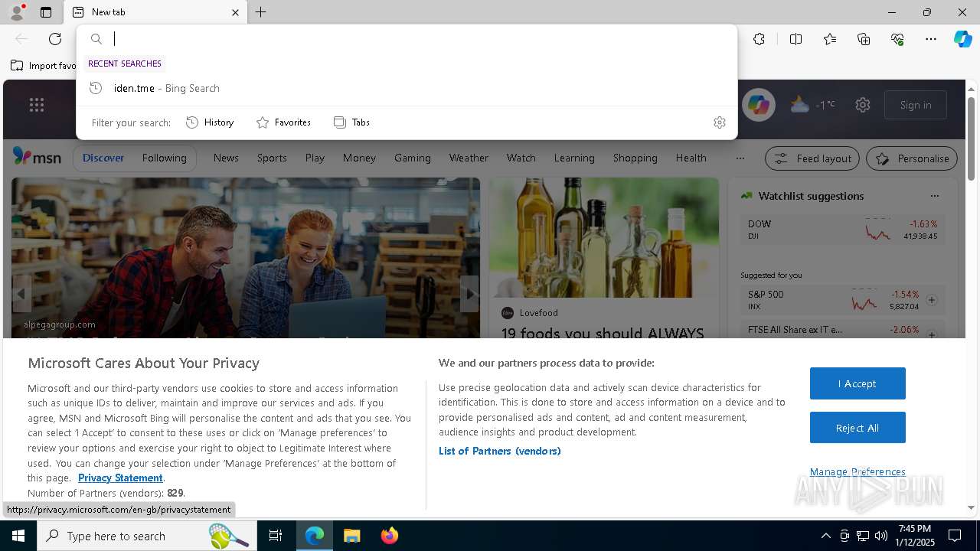Open the MSN app launcher grid
Viewport: 980px width, 551px height.
point(37,106)
